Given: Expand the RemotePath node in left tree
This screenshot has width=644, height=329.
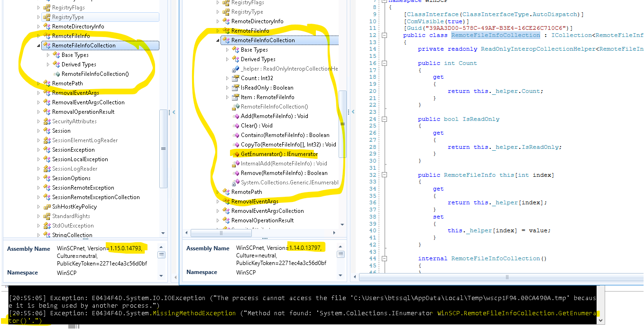Looking at the screenshot, I should pos(39,83).
